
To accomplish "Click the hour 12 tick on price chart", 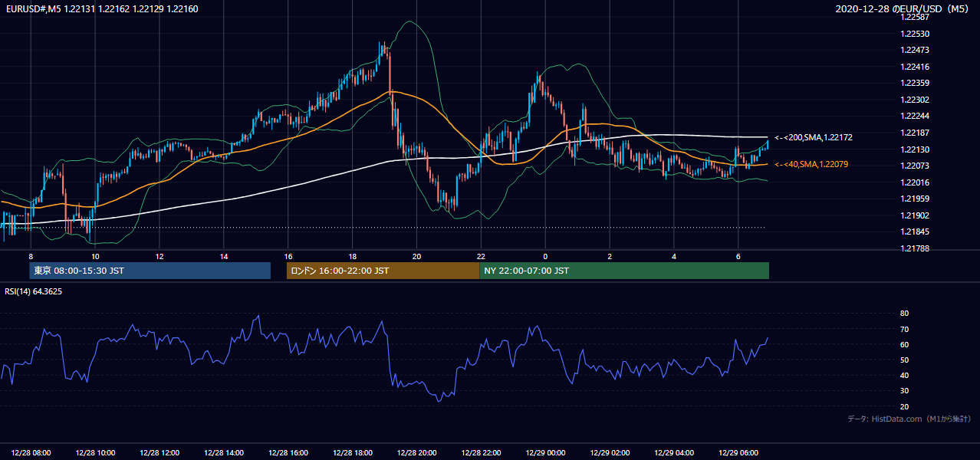I will click(x=159, y=255).
